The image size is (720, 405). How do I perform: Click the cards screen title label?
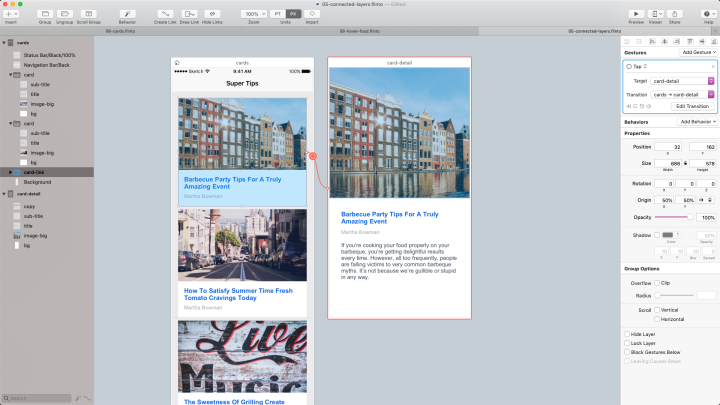[x=242, y=63]
